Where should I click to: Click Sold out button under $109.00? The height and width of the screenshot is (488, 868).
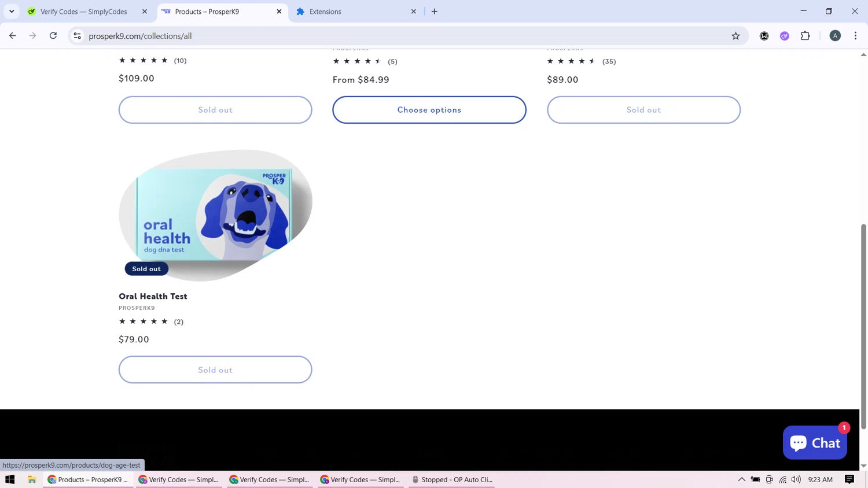(x=215, y=110)
